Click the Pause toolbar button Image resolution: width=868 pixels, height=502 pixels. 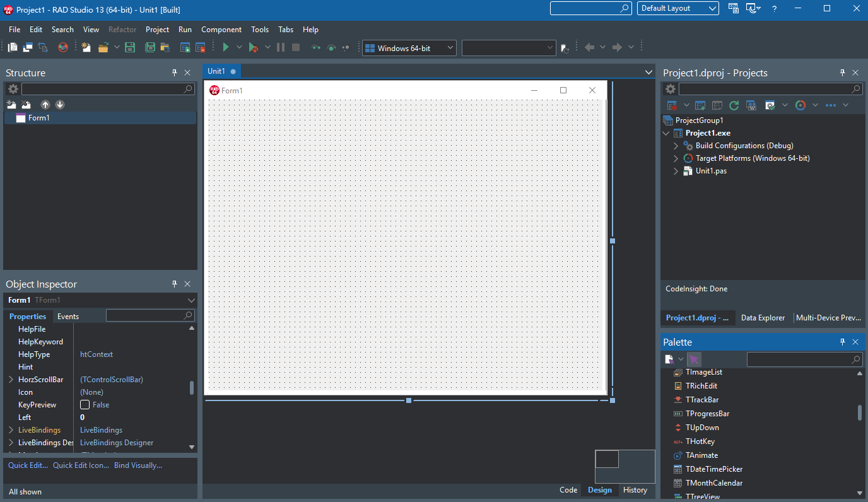click(281, 47)
